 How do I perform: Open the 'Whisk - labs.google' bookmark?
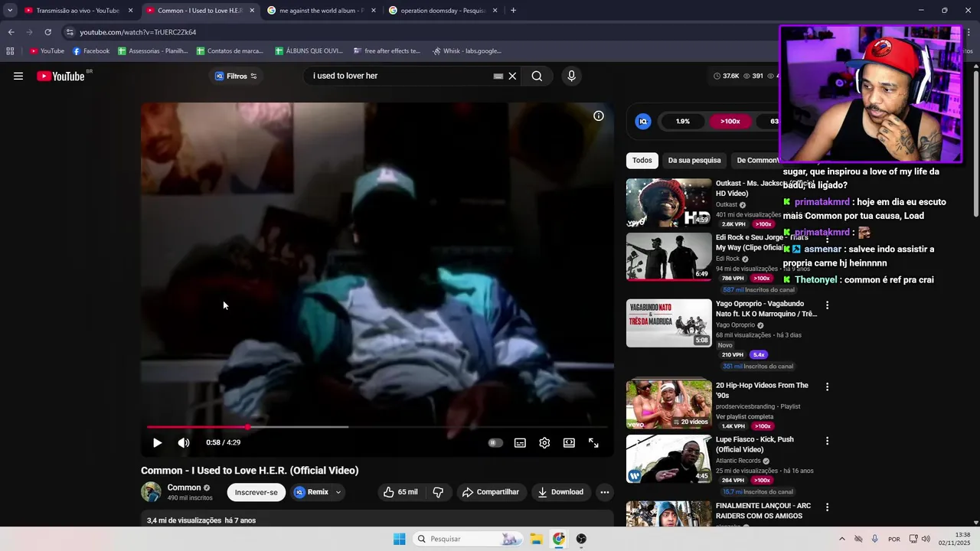467,51
